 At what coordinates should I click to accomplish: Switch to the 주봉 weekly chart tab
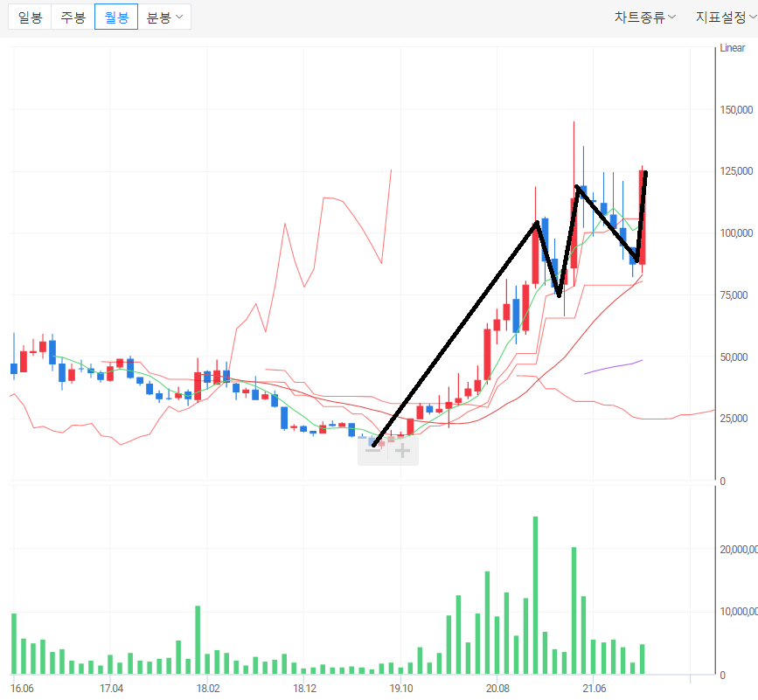(73, 17)
